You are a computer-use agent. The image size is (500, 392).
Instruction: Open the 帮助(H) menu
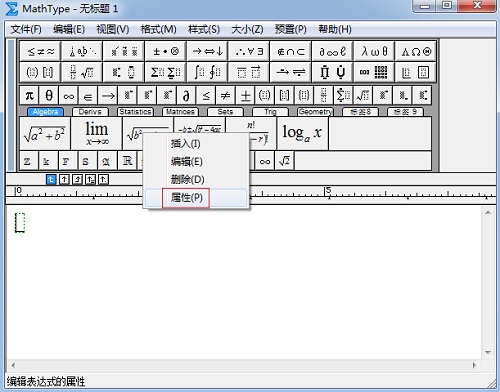335,29
